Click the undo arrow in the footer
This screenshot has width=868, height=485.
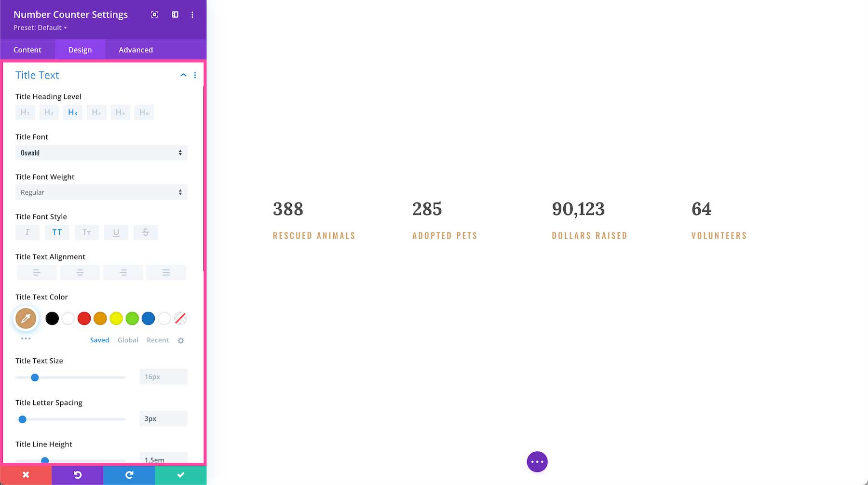[77, 474]
